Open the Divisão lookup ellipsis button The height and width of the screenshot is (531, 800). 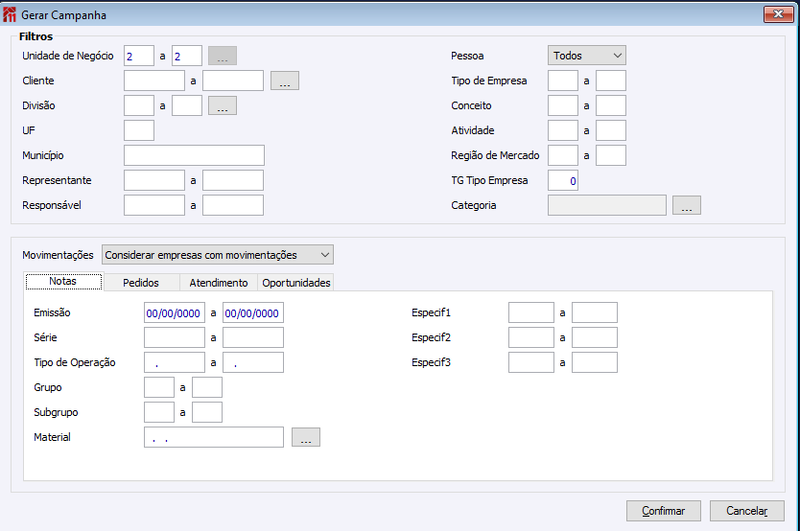222,106
